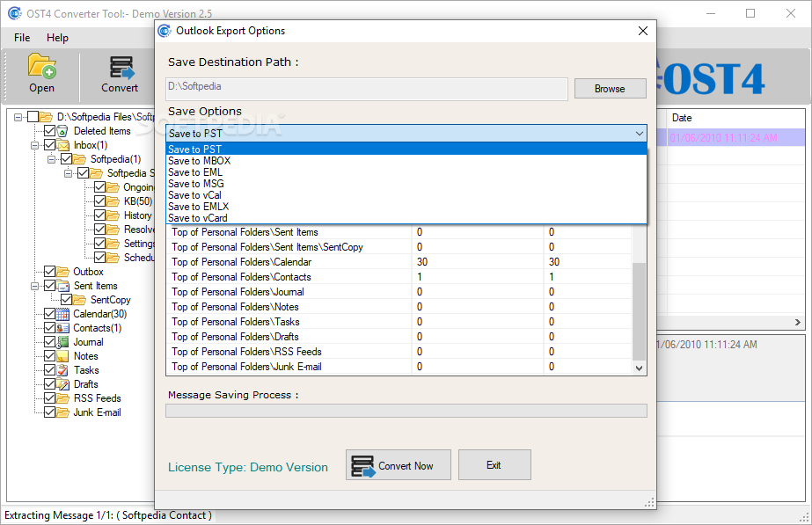The image size is (812, 525).
Task: Toggle the Outbox checkbox
Action: (x=50, y=272)
